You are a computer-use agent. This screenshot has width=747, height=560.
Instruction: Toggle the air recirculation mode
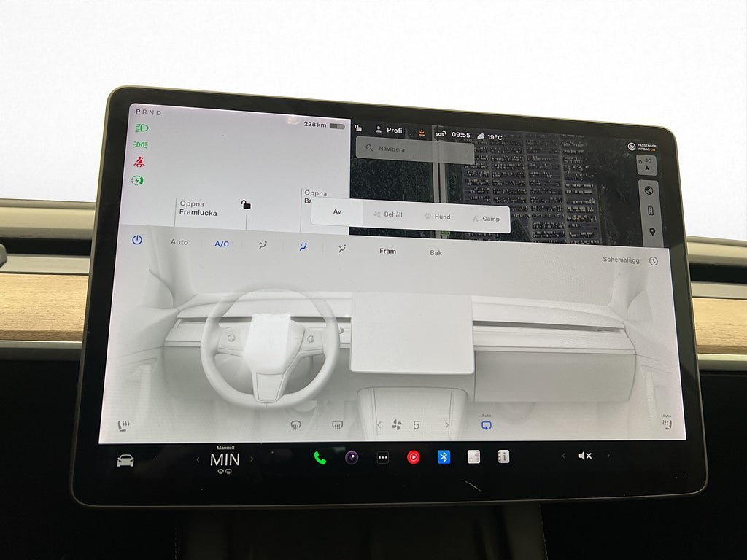click(x=486, y=425)
